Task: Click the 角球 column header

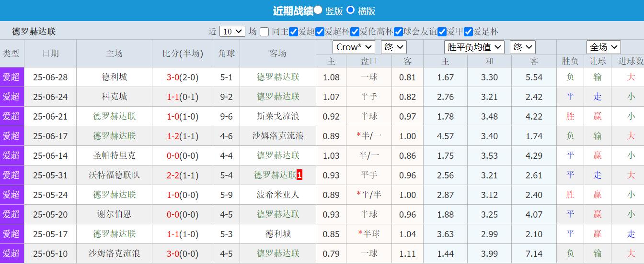Action: pyautogui.click(x=226, y=54)
